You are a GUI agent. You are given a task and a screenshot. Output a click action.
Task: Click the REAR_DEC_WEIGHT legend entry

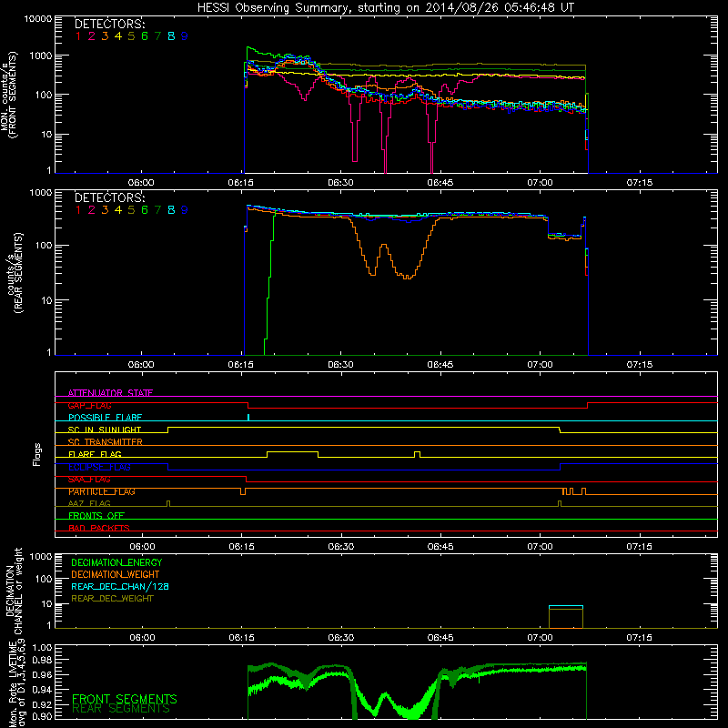[x=112, y=599]
